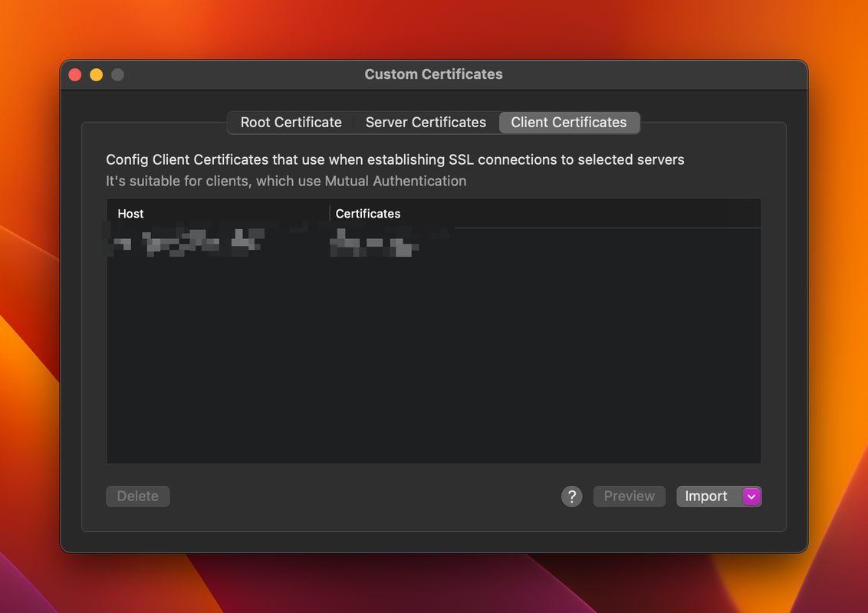Select the blurred certificate cell

point(375,242)
